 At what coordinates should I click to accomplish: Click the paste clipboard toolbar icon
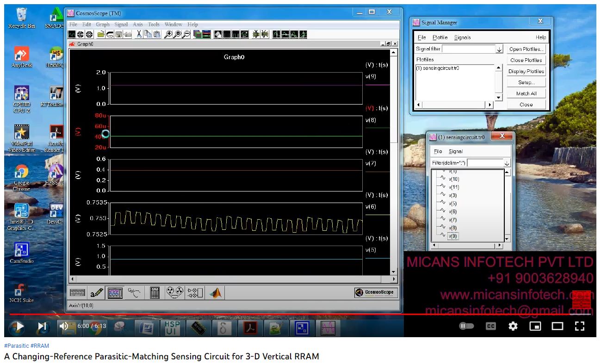pos(157,34)
